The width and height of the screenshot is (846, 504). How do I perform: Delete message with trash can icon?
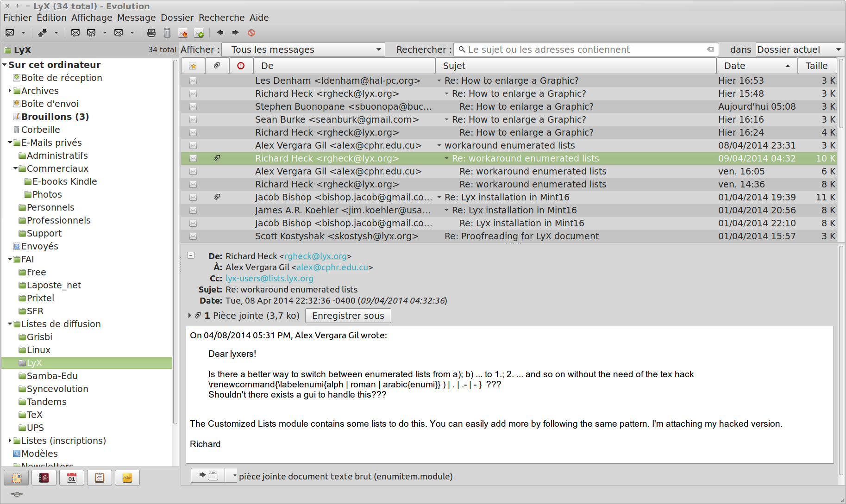coord(167,33)
